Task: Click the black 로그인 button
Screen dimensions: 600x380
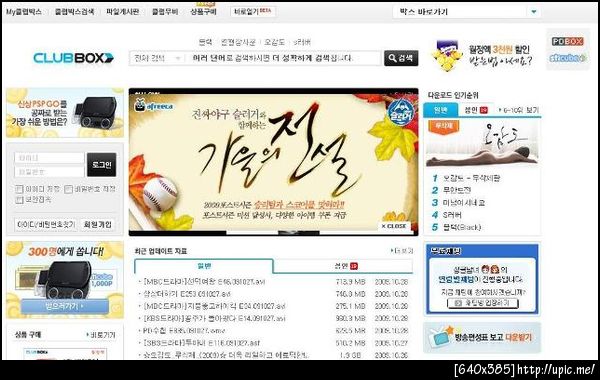Action: 101,165
